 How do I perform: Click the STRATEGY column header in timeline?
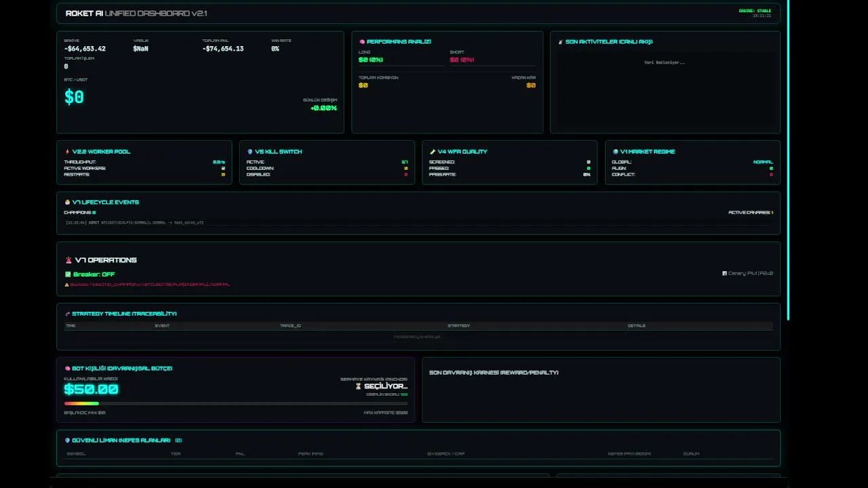point(458,326)
